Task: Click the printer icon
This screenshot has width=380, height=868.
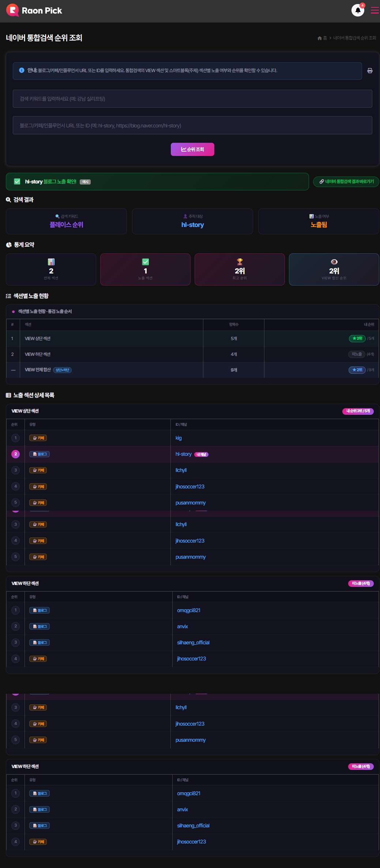Action: coord(370,71)
